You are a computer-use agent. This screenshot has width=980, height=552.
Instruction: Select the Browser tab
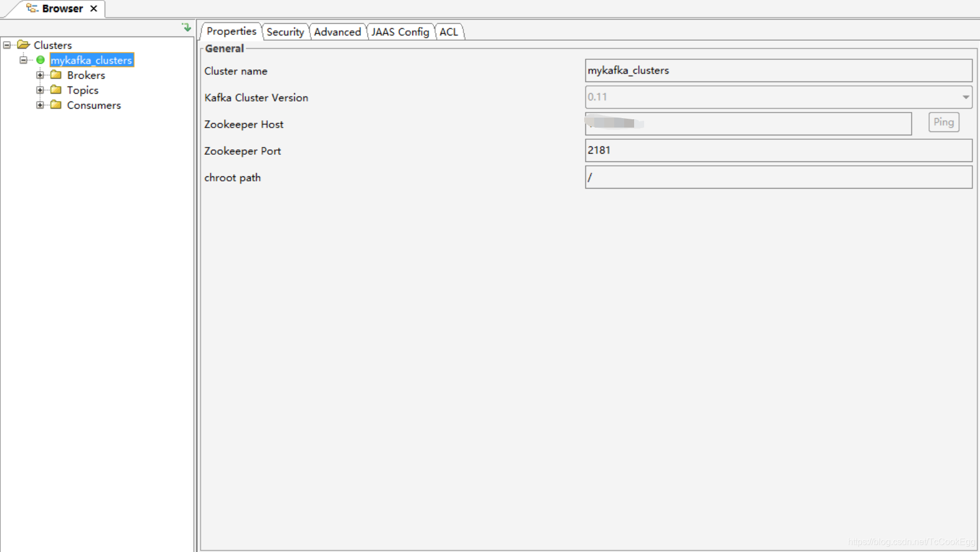point(62,8)
